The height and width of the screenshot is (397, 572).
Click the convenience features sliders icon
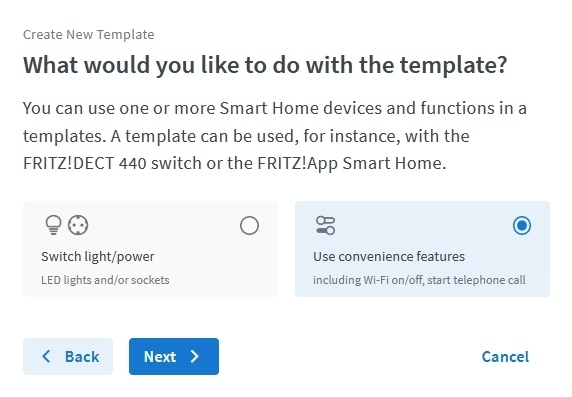325,225
